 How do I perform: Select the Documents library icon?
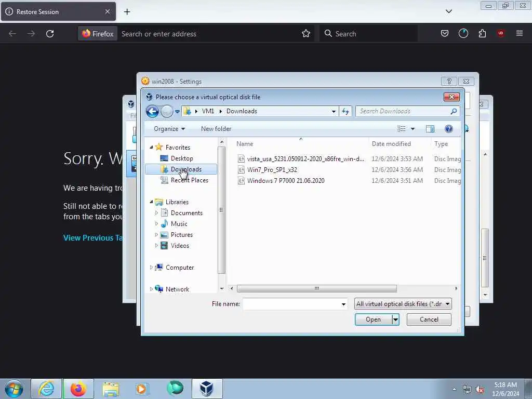(x=164, y=212)
